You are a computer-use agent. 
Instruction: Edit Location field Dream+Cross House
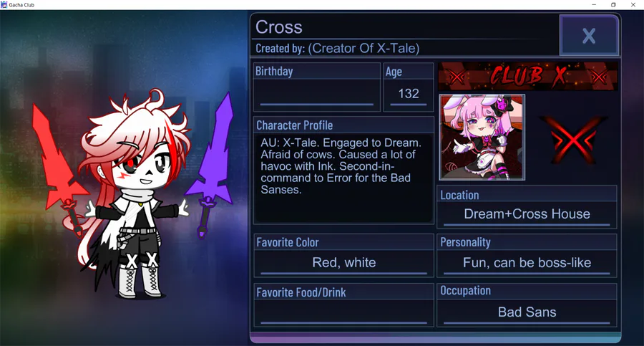[527, 214]
